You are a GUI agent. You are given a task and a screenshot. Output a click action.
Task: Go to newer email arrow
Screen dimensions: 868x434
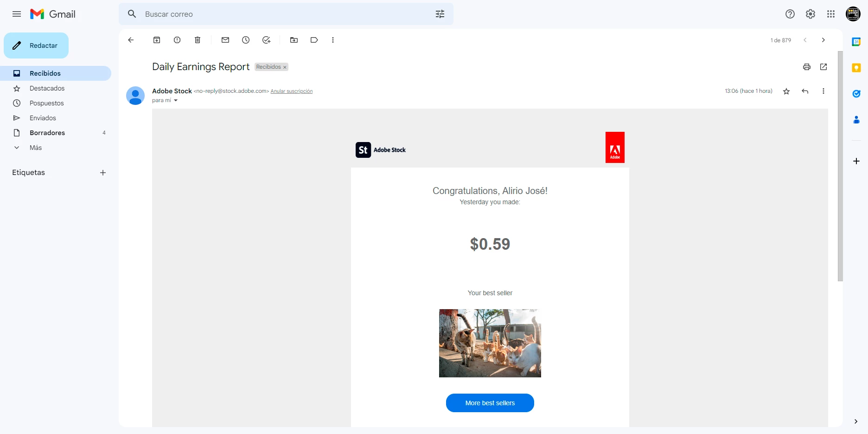point(805,40)
